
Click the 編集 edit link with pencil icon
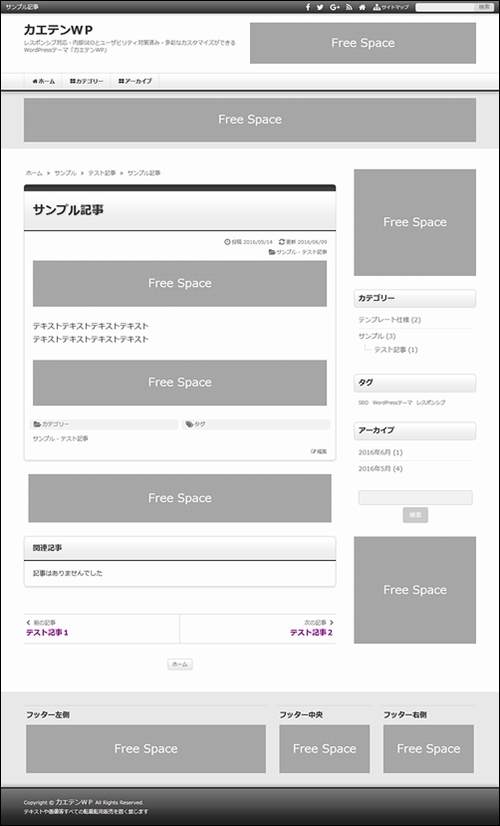point(319,451)
